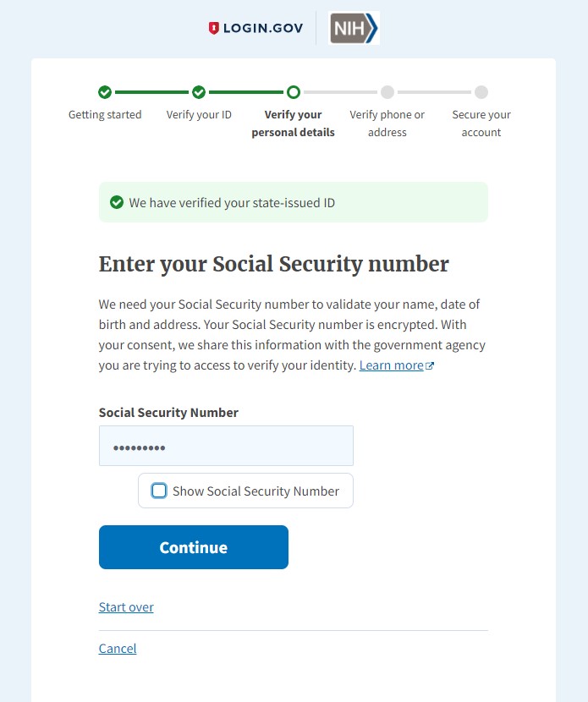The height and width of the screenshot is (702, 588).
Task: Click the green verified checkmark in the banner
Action: coord(117,202)
